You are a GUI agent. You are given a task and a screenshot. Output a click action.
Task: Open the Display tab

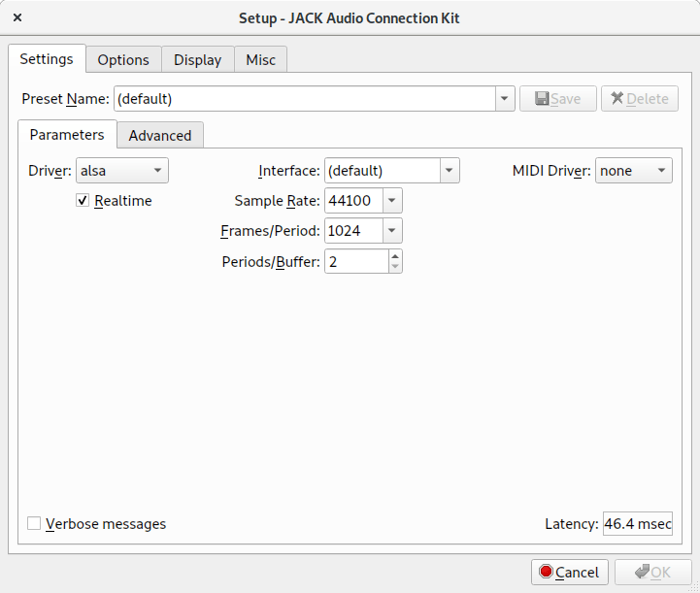coord(197,60)
